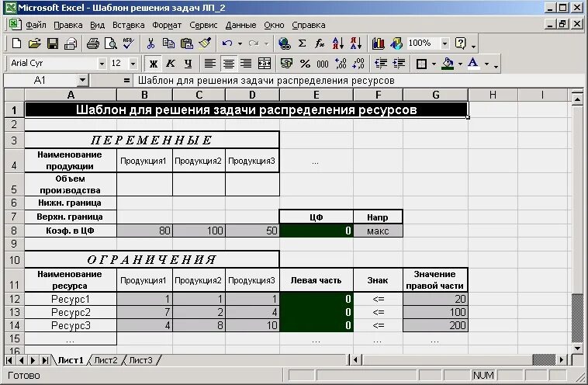Click the AutoSum sigma icon
Image resolution: width=588 pixels, height=385 pixels.
click(303, 43)
